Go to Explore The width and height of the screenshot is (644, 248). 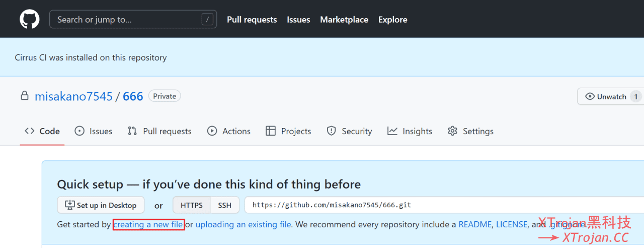(x=392, y=20)
